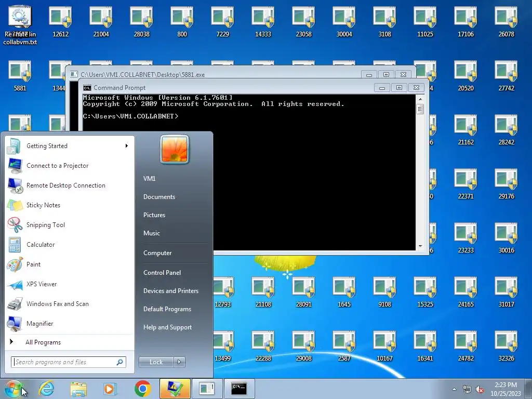Open Computer from Start menu
This screenshot has height=399, width=532.
pos(157,253)
